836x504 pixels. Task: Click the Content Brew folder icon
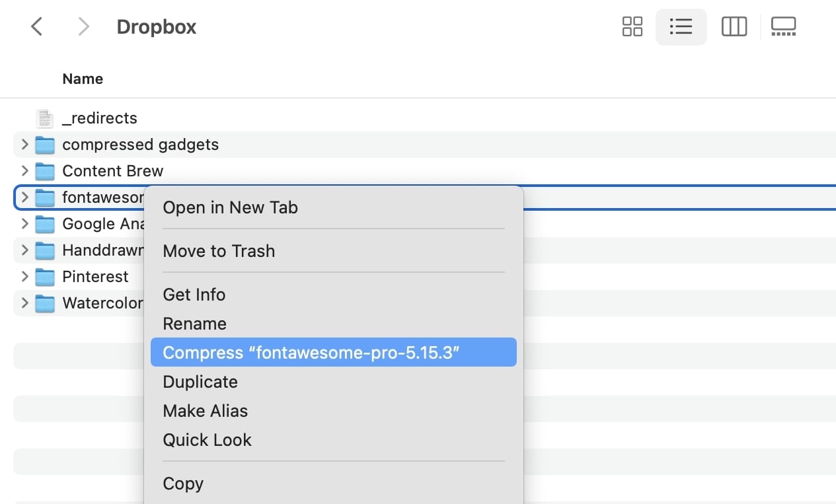(44, 170)
